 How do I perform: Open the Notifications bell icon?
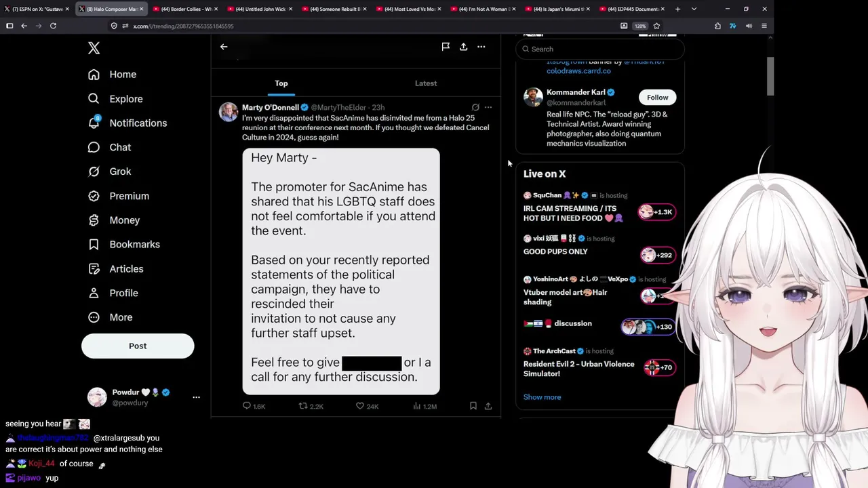pyautogui.click(x=94, y=123)
